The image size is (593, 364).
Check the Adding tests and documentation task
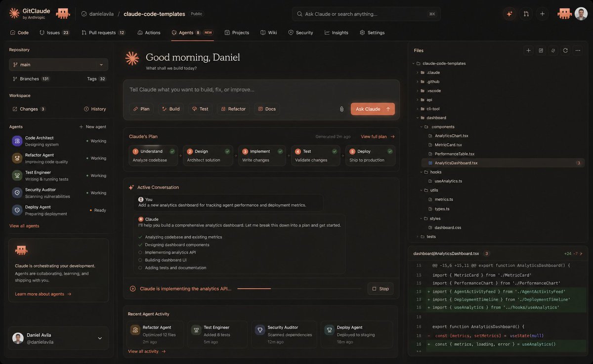(140, 268)
